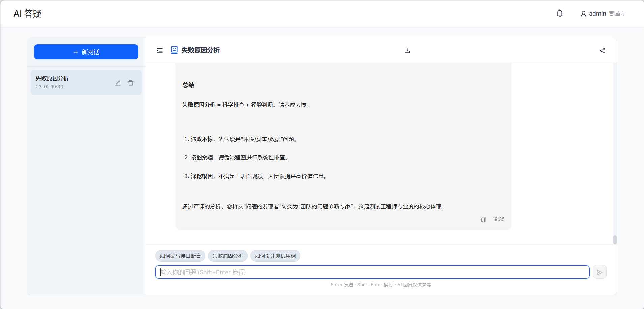Click the AI 答疑 app title
Screen dimensions: 644x309
pos(28,14)
